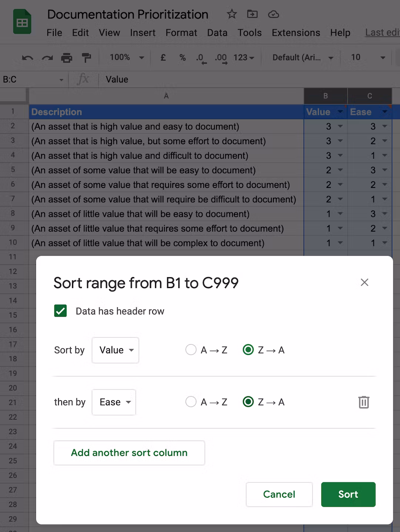
Task: Uncheck Data has header row
Action: click(x=60, y=311)
